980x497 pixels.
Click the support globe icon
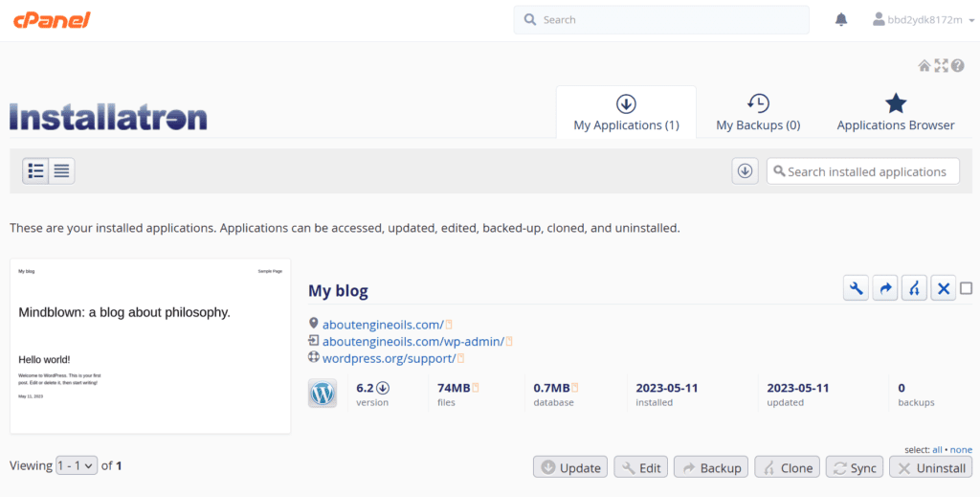[x=314, y=357]
